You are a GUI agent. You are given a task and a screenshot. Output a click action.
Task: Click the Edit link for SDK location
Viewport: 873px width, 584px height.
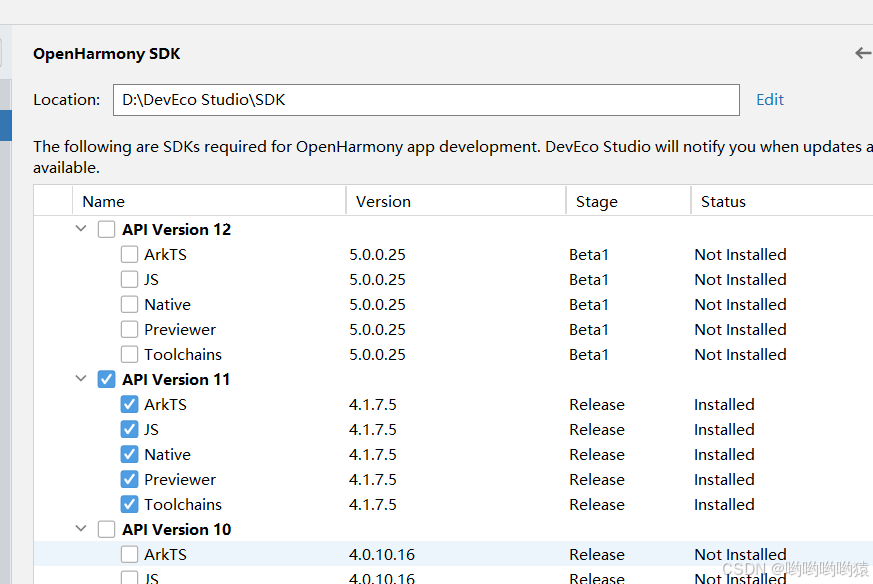pos(770,100)
